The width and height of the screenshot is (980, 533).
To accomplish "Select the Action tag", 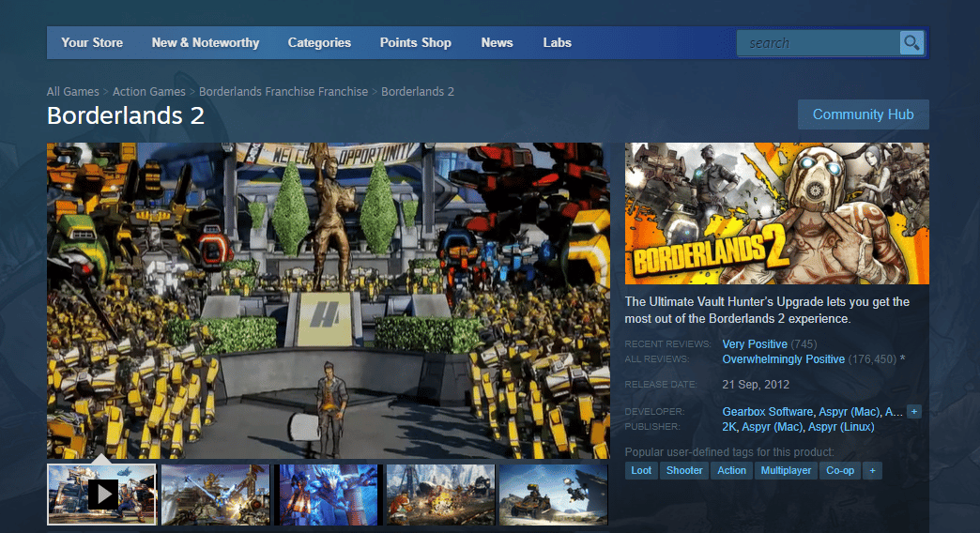I will point(731,470).
